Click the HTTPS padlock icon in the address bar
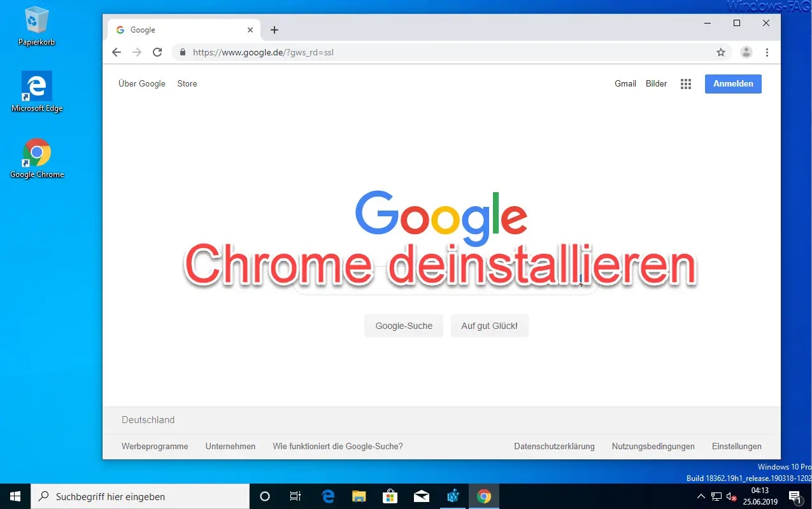This screenshot has width=812, height=509. pos(183,52)
